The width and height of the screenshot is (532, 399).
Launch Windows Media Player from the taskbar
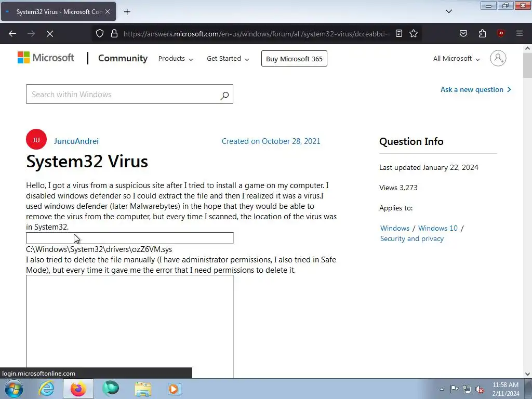pyautogui.click(x=175, y=389)
